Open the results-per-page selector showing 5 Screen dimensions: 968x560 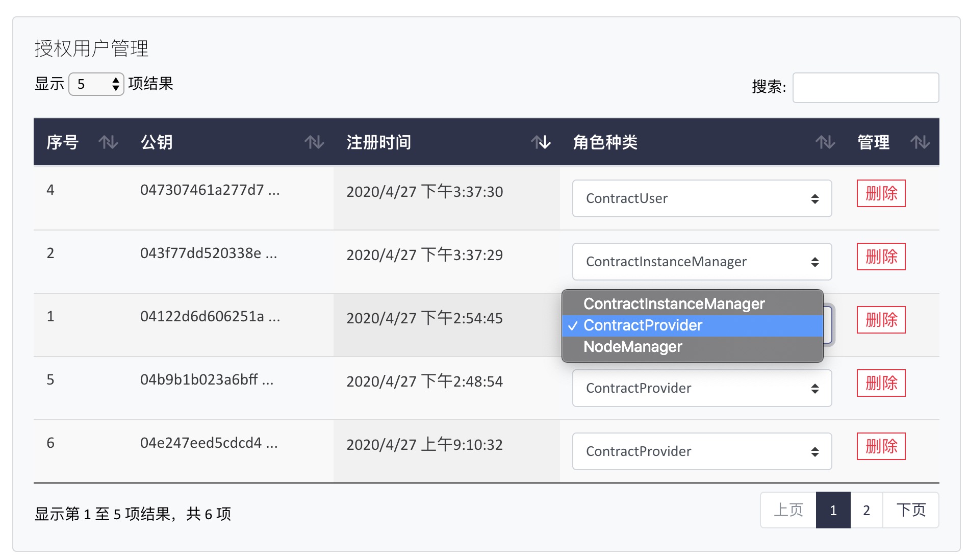96,84
